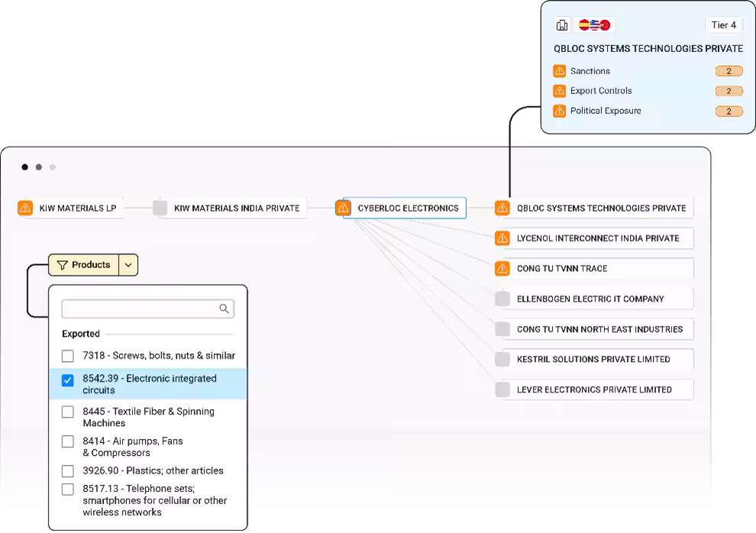Click the Sanctions warning icon in tooltip card
The image size is (756, 533).
point(559,71)
